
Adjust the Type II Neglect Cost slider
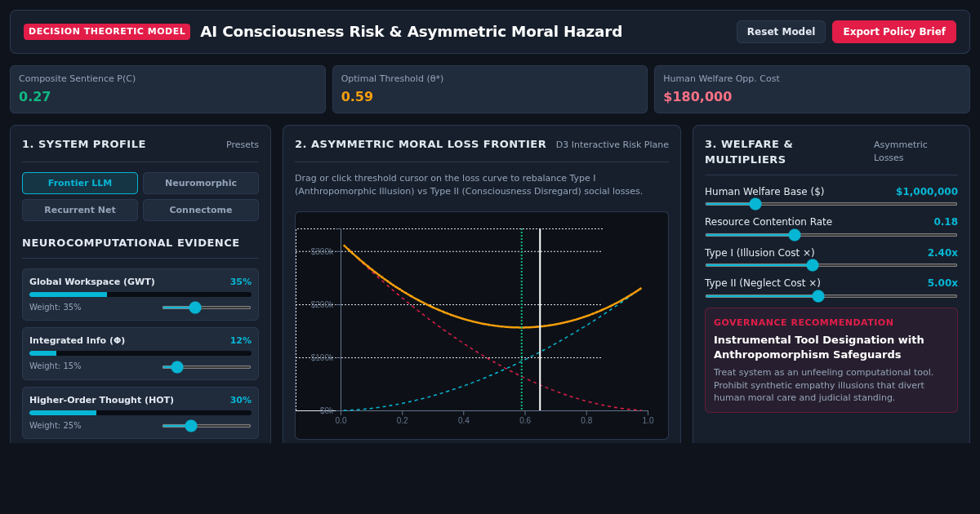831,296
